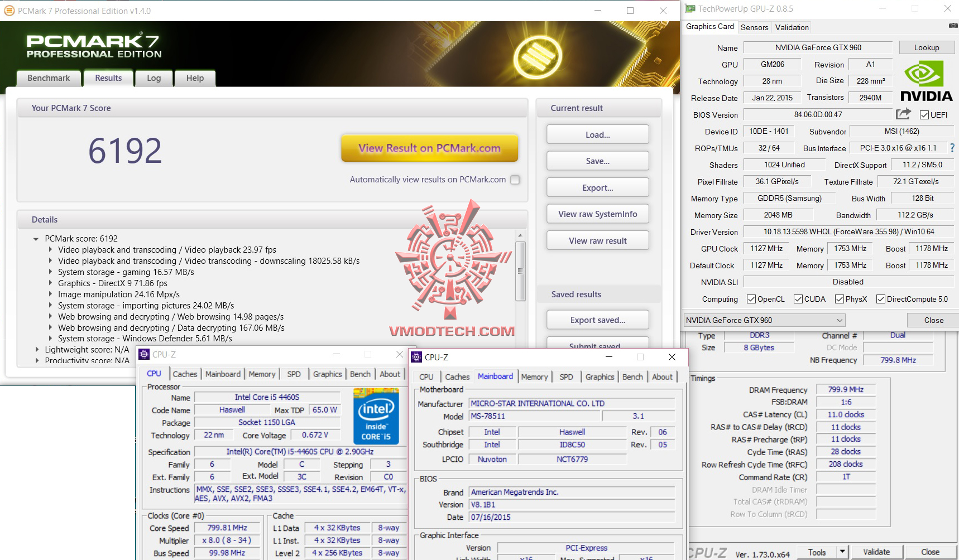Click the motherboard model MS-7851I field
Screen dimensions: 959x560
click(534, 416)
